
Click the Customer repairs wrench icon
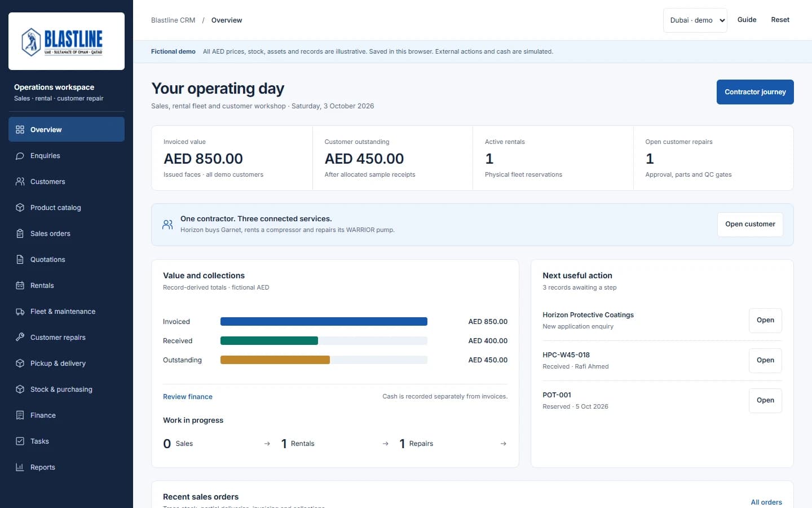[x=20, y=338]
